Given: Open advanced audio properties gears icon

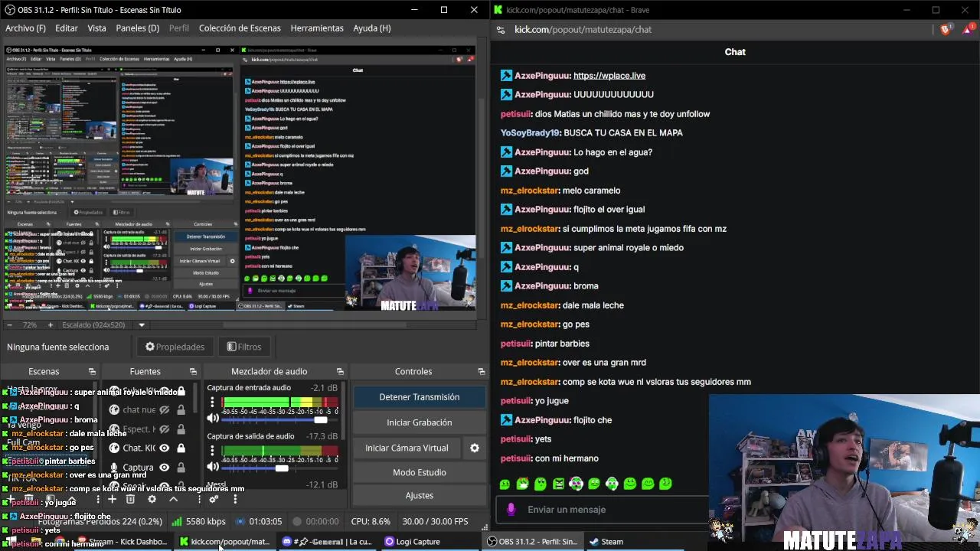Looking at the screenshot, I should point(214,499).
